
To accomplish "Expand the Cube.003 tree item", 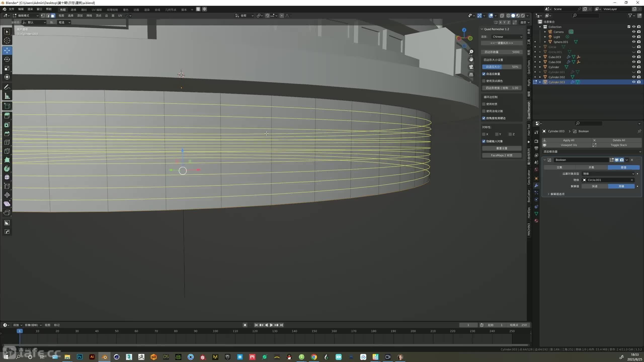I will tap(540, 57).
